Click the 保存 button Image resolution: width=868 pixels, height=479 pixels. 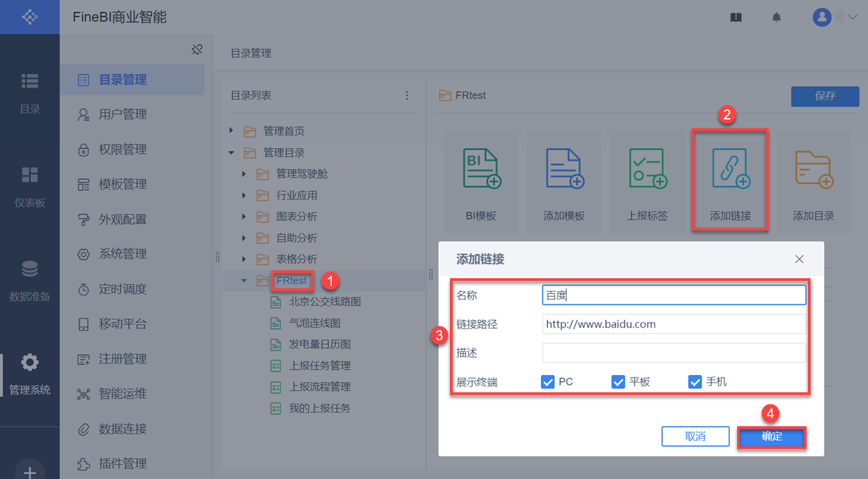(825, 96)
